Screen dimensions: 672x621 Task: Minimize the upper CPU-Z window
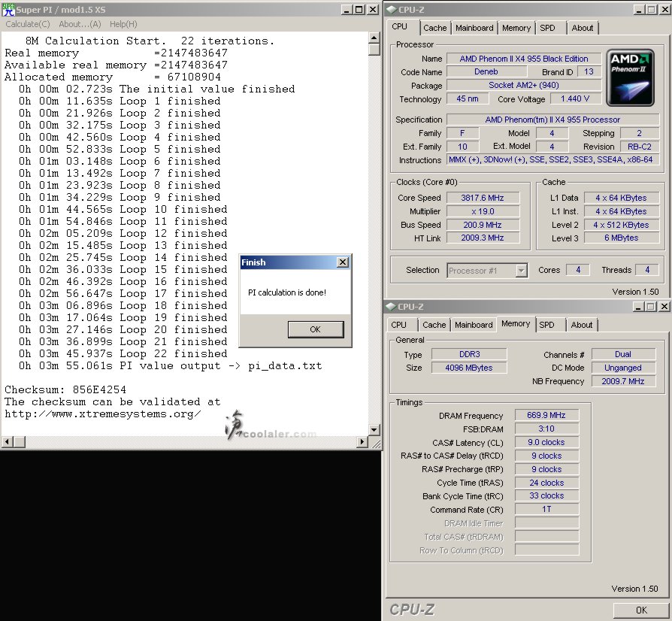point(639,10)
